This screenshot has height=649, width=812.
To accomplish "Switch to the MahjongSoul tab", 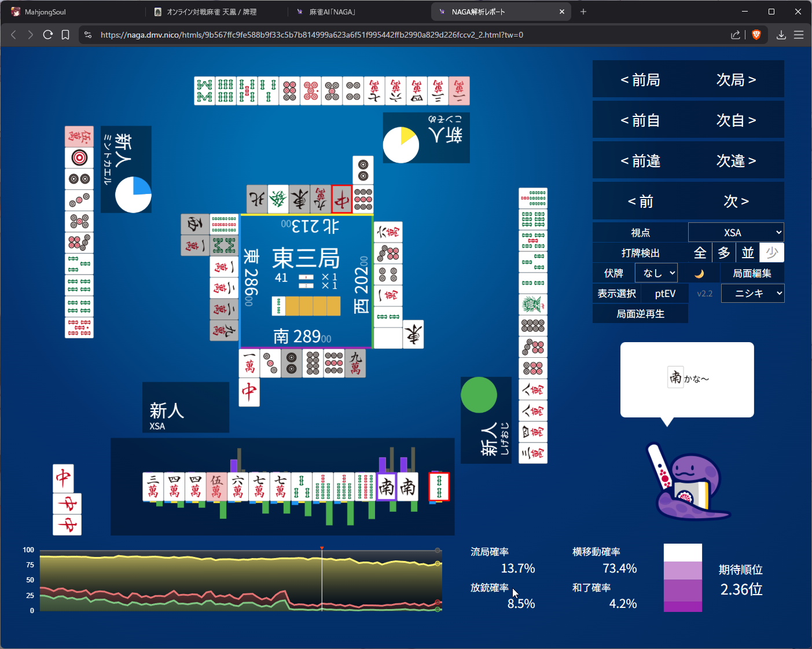I will (x=45, y=12).
